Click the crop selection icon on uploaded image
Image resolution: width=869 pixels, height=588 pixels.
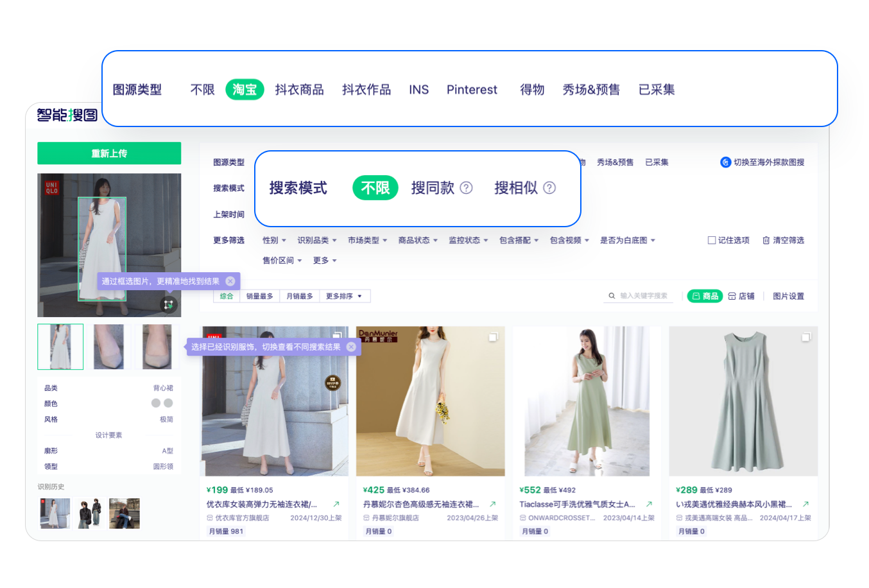pyautogui.click(x=168, y=305)
